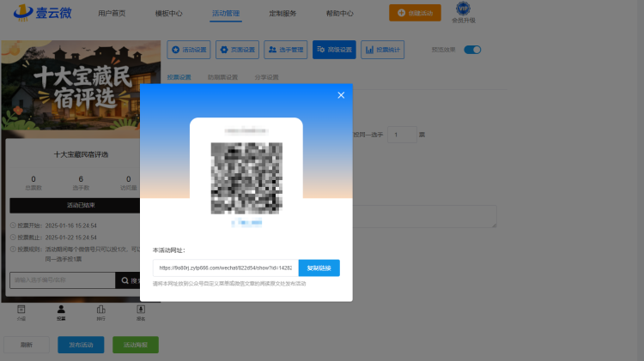Open 定制服务 navigation item

coord(283,13)
